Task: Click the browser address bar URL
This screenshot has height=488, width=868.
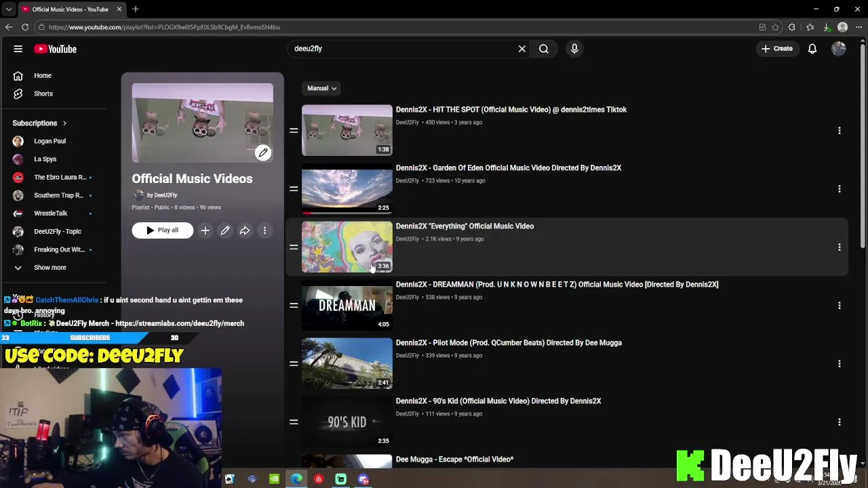Action: click(x=164, y=27)
